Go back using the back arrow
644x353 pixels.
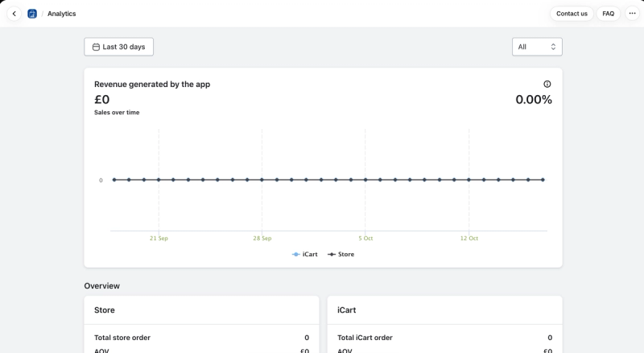tap(14, 14)
